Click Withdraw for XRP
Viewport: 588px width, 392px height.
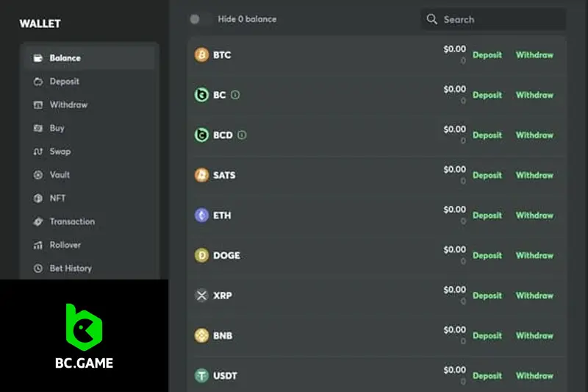(x=534, y=296)
